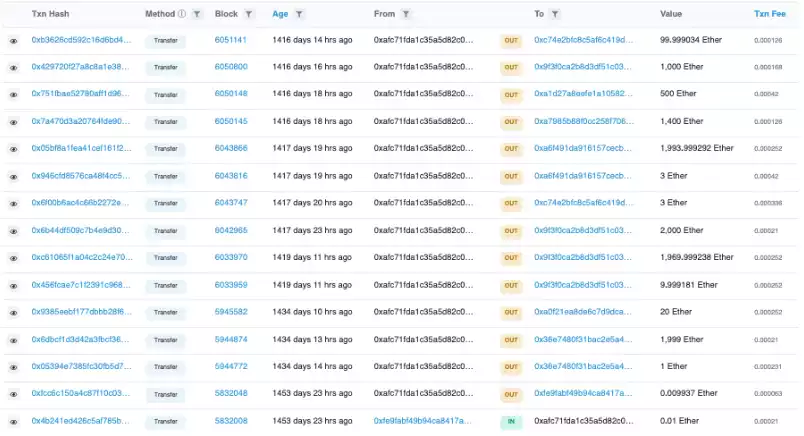This screenshot has width=804, height=436.
Task: Preview transaction 0x6dbcf1d3d42a3fbcf36 with eye icon
Action: pos(14,340)
